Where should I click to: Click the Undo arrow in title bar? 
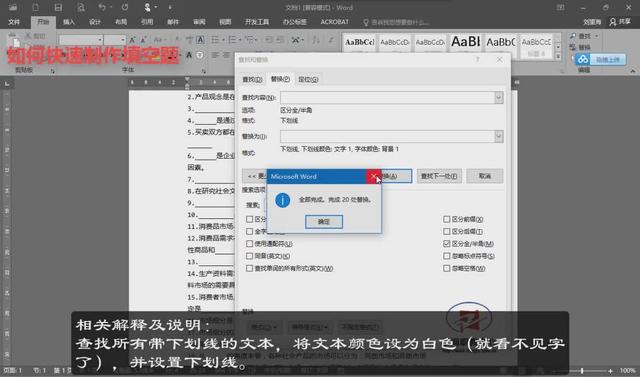click(x=102, y=7)
